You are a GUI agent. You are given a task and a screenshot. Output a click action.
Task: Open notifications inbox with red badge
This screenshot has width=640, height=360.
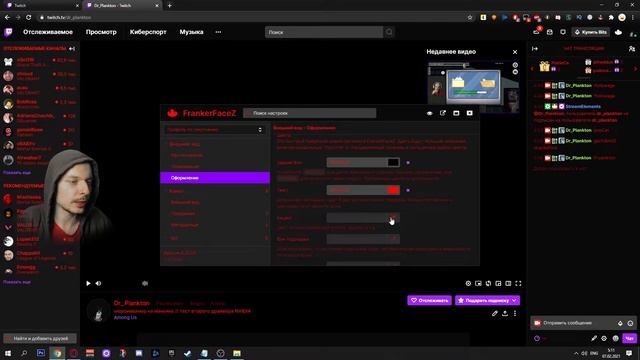(x=537, y=31)
